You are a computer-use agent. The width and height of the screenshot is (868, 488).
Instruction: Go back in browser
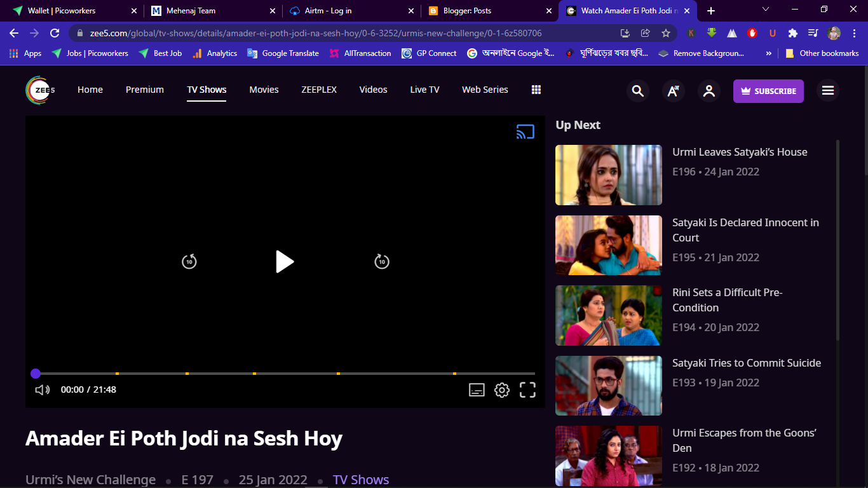pyautogui.click(x=14, y=33)
